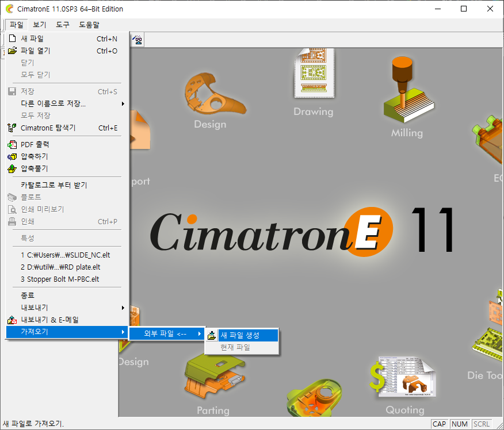Click the Design label under helmet model
Screen dimensions: 504x430
[x=210, y=125]
